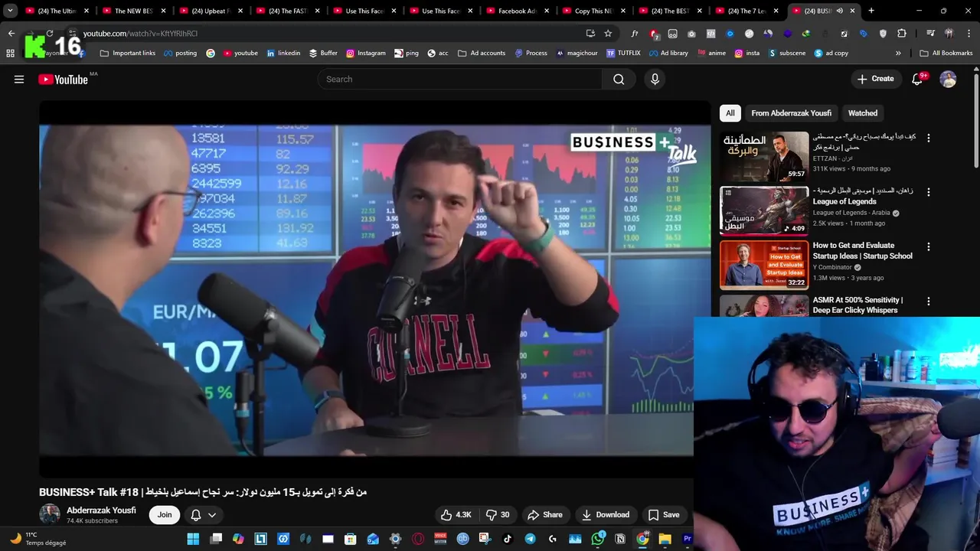This screenshot has height=551, width=980.
Task: Open the Windows Start menu
Action: click(x=193, y=540)
